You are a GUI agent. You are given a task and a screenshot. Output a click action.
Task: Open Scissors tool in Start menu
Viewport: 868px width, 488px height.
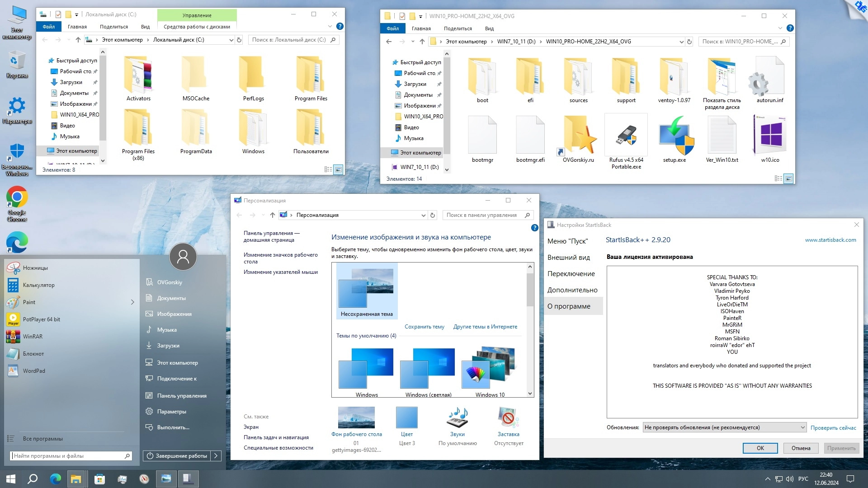[35, 268]
